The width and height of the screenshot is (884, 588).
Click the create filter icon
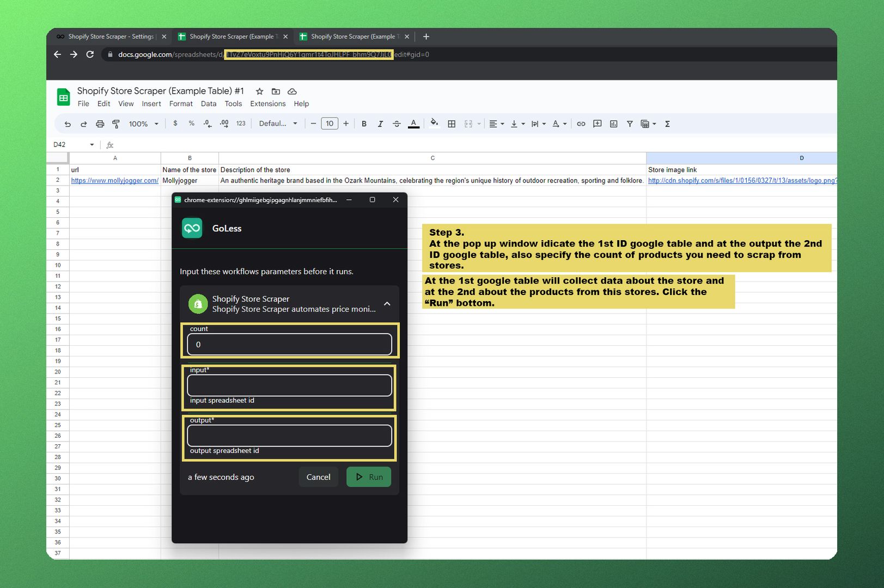[630, 124]
